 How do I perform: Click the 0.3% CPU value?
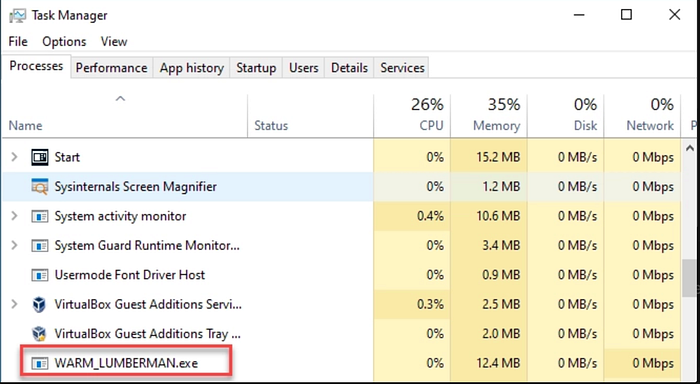(x=430, y=305)
